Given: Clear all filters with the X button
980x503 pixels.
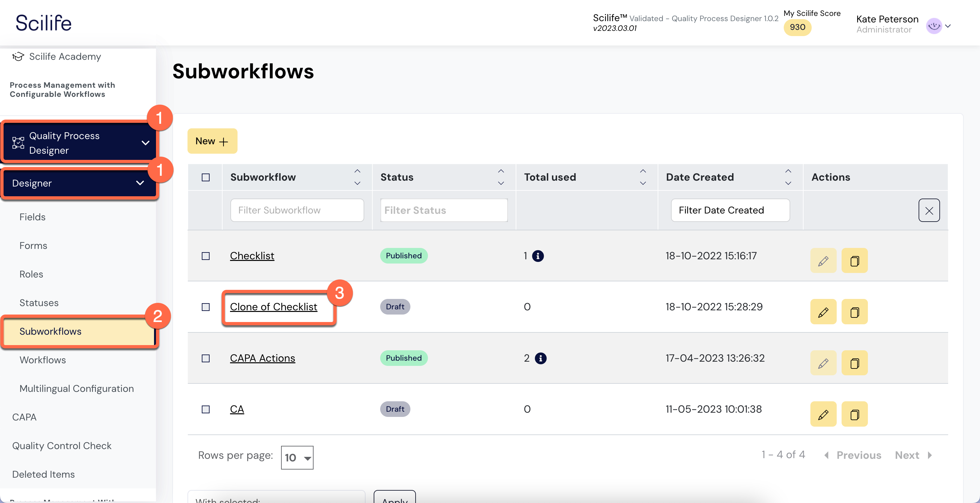Looking at the screenshot, I should point(929,211).
